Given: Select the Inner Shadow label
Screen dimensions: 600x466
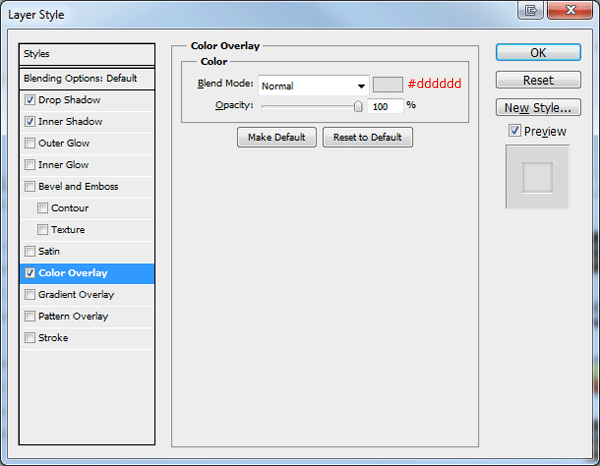Looking at the screenshot, I should coord(70,122).
